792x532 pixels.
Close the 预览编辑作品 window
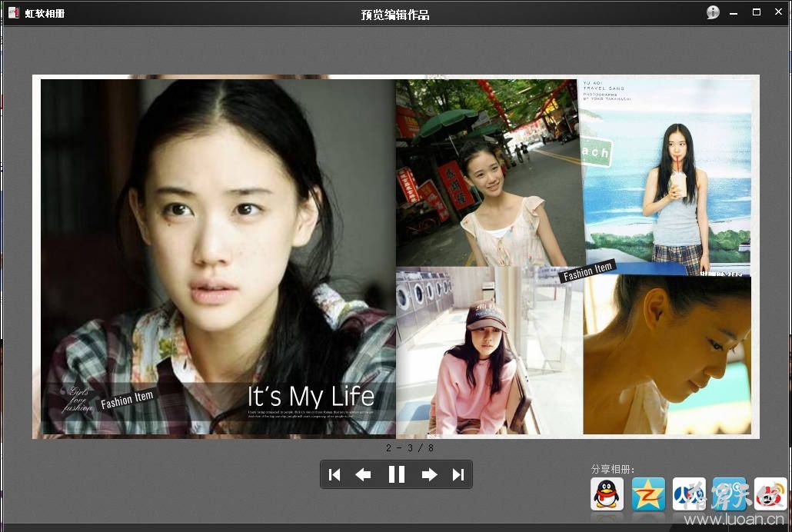tap(778, 12)
